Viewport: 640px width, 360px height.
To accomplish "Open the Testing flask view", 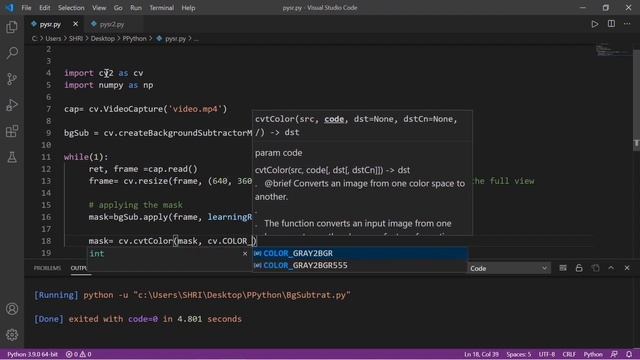I will tap(12, 157).
